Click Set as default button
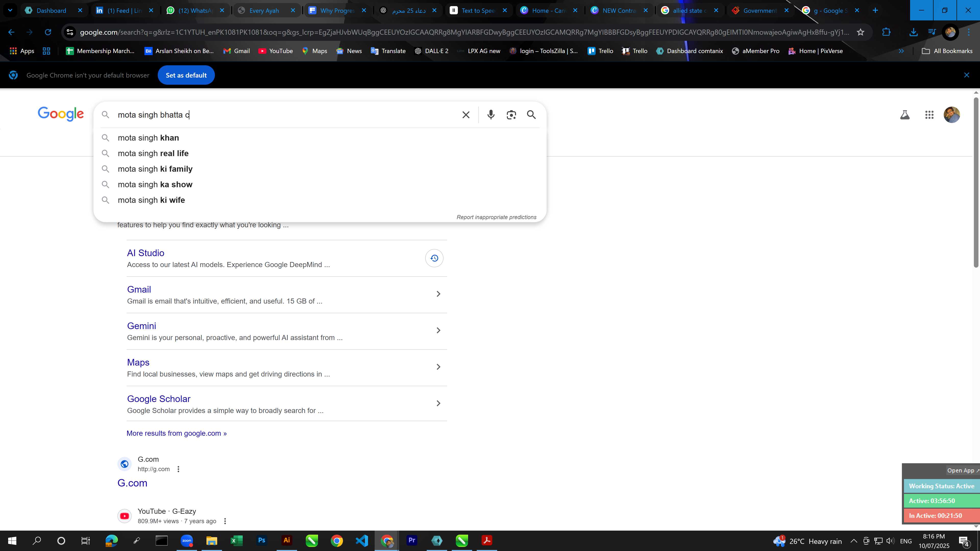The image size is (980, 551). coord(186,75)
